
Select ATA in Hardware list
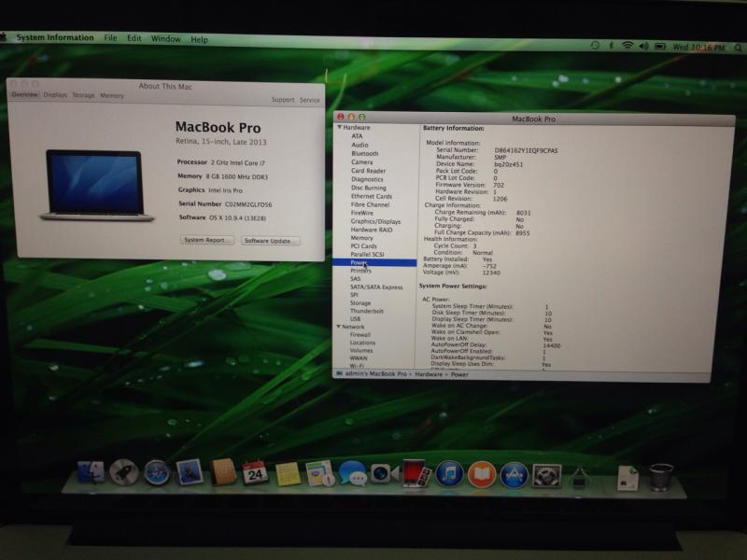357,136
